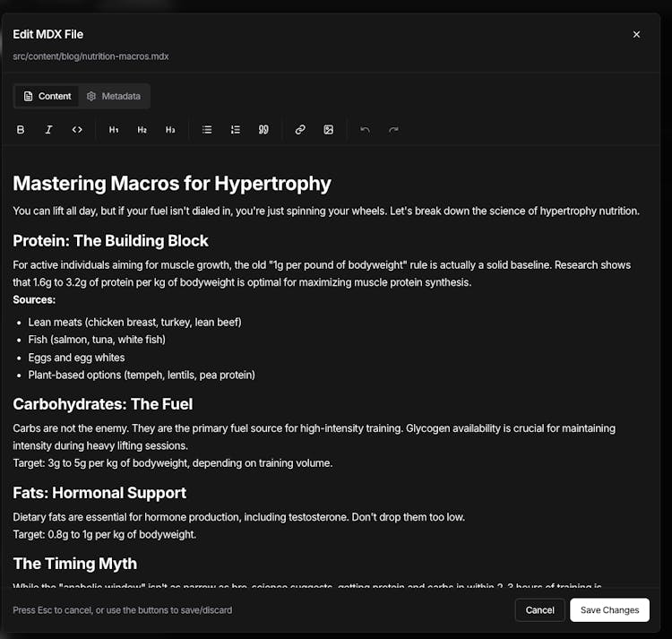Click the 'Eggs and egg whites' list item
This screenshot has width=672, height=639.
coord(76,358)
